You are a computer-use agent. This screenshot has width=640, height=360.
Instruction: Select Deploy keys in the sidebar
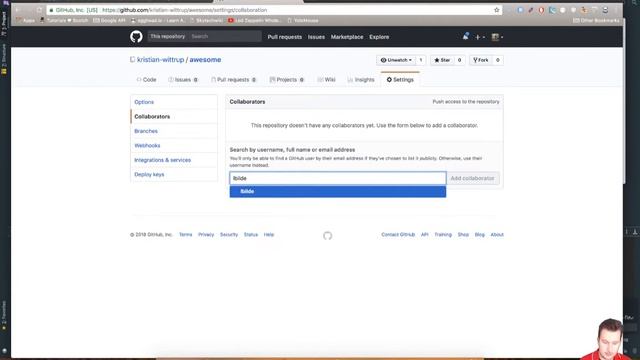174,174
